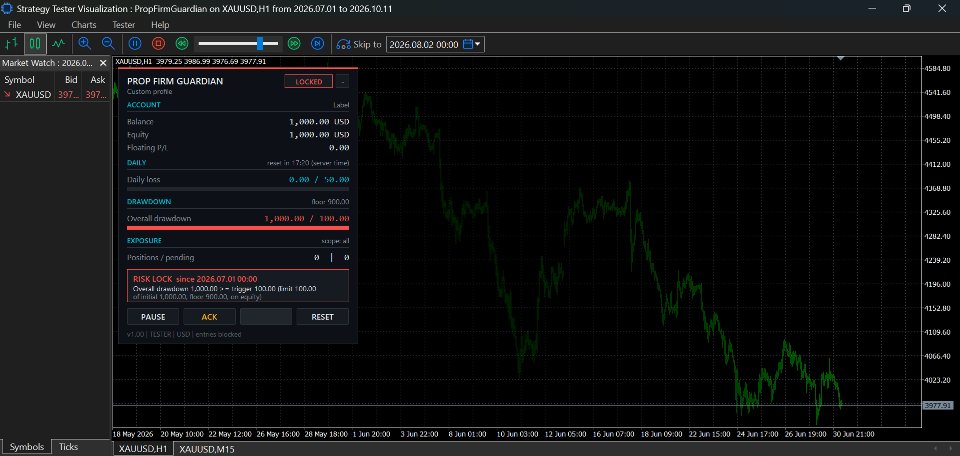Click the RESET button
Viewport: 960px width, 456px height.
[323, 316]
